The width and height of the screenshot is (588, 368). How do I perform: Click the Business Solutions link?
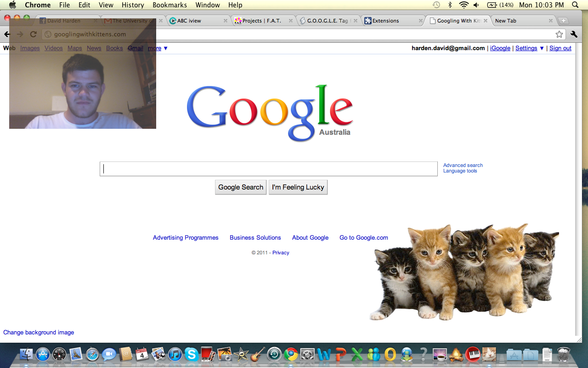click(x=255, y=238)
